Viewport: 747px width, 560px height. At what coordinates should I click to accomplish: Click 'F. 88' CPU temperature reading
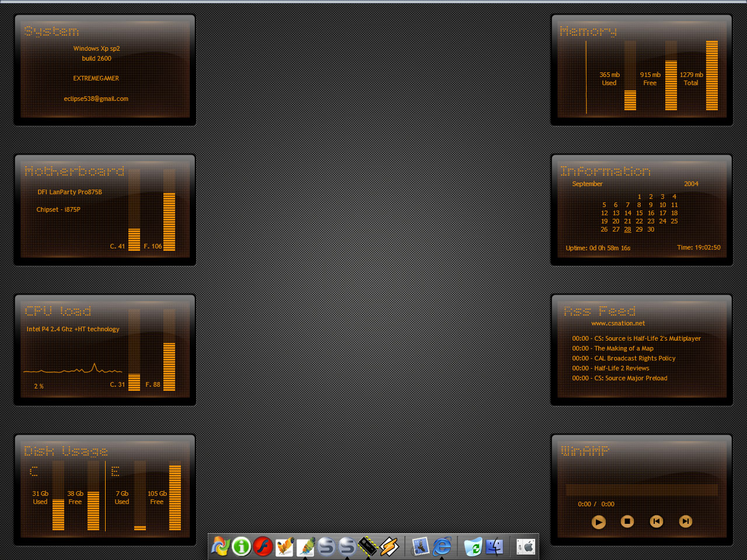click(x=153, y=384)
